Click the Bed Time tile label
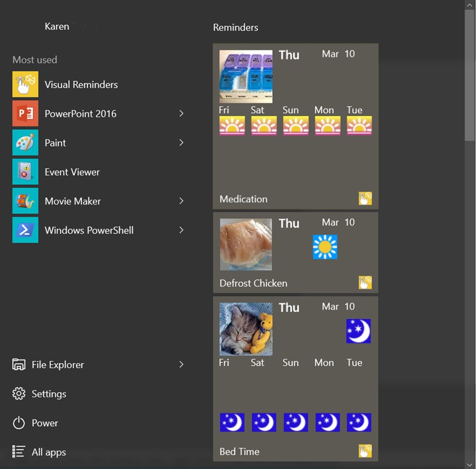Viewport: 476px width, 469px height. (239, 451)
